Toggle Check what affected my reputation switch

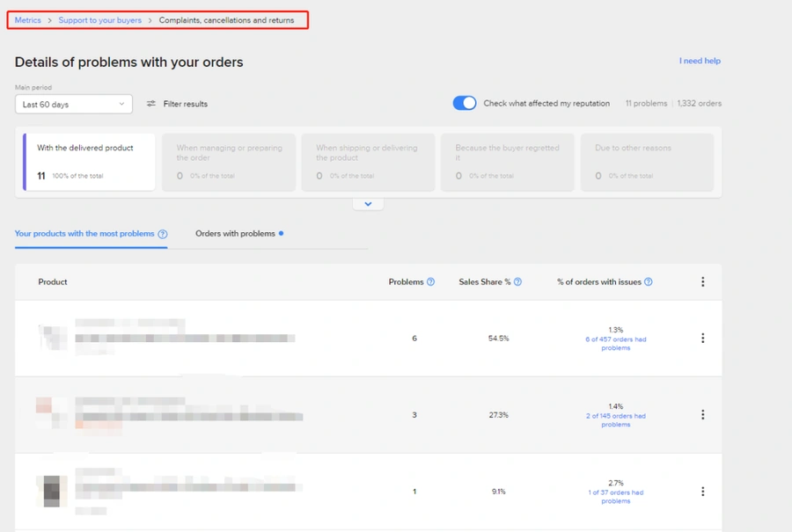point(464,103)
